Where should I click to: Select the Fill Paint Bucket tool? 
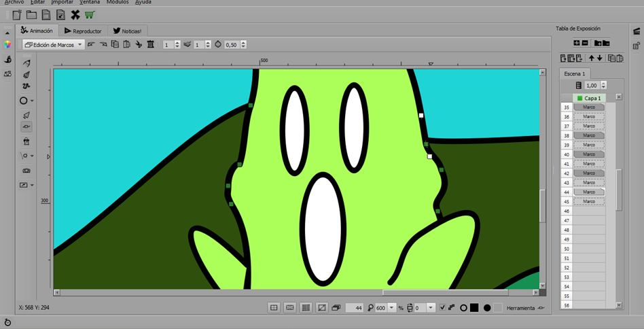pyautogui.click(x=26, y=141)
